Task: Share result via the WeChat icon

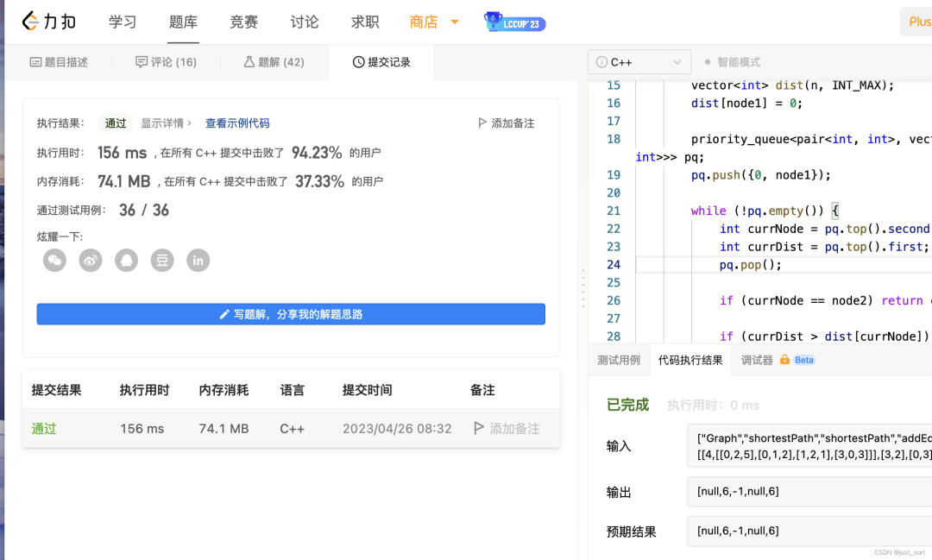Action: [54, 260]
